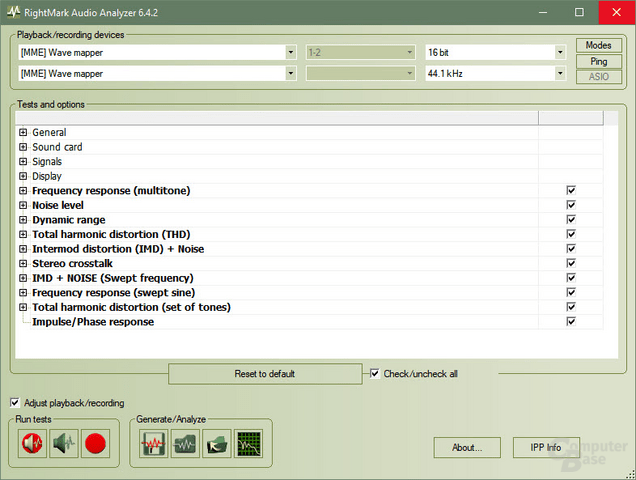Click the Noise level row label

[58, 205]
